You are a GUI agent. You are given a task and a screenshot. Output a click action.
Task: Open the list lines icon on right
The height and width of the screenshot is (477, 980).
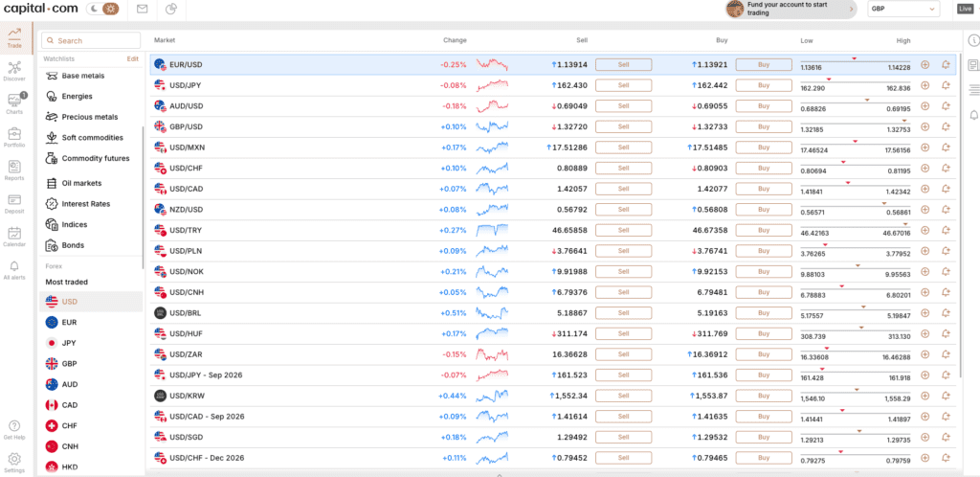973,90
